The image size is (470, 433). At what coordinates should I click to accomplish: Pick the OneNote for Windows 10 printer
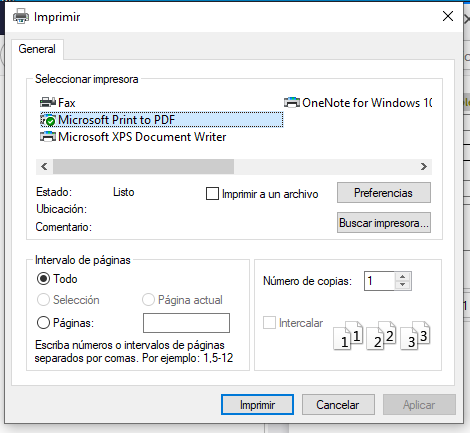(x=358, y=102)
